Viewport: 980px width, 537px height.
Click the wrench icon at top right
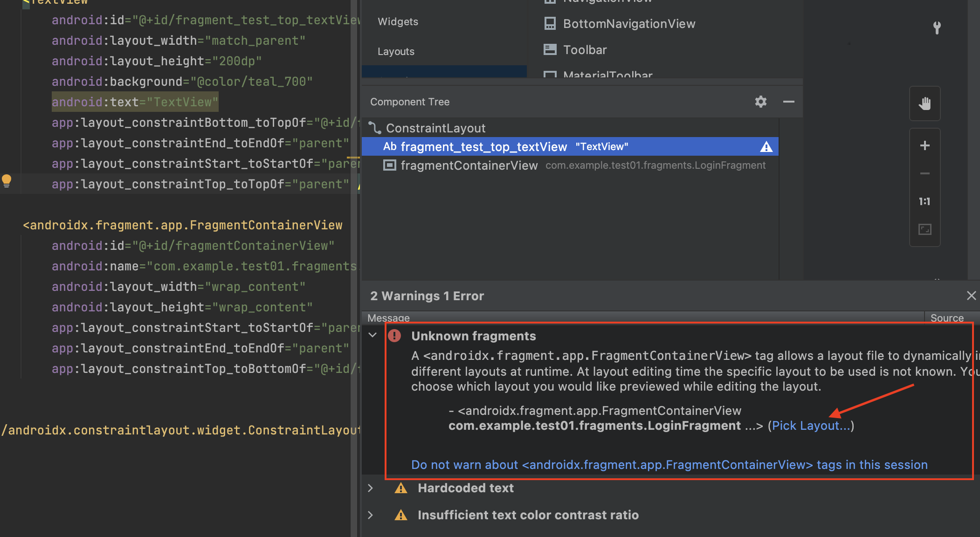pyautogui.click(x=937, y=28)
